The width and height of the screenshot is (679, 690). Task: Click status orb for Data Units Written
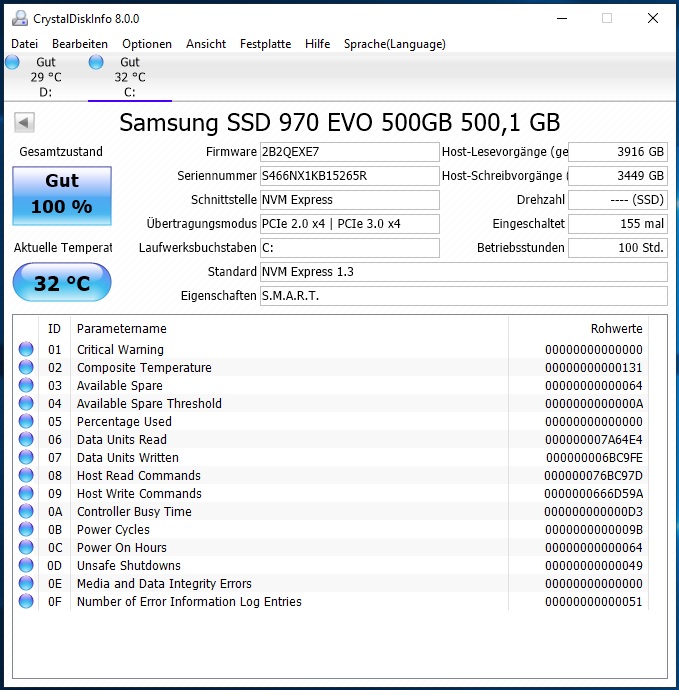pyautogui.click(x=26, y=458)
